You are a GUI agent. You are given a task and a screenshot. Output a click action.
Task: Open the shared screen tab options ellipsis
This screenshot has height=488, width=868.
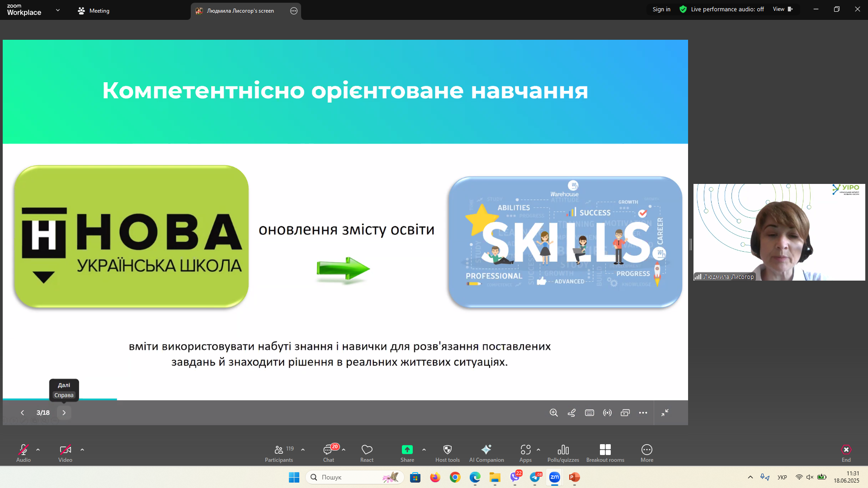coord(294,11)
